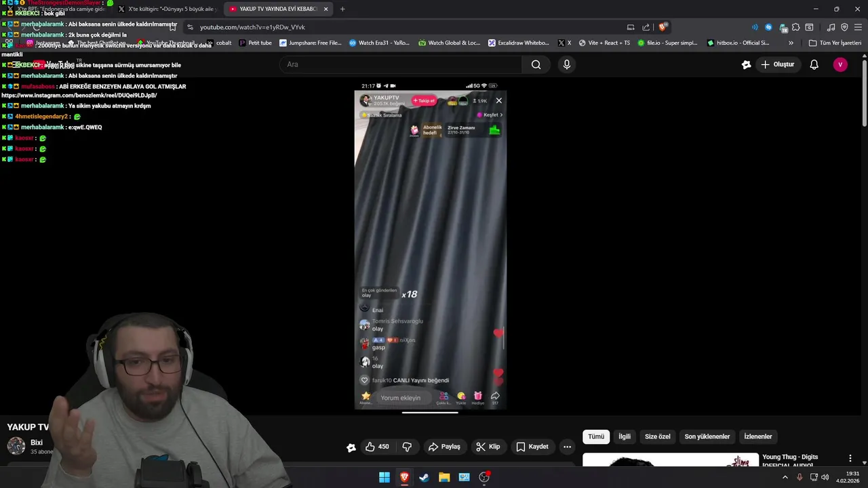Open Excalidraw Whiteboard bookmark
Viewport: 868px width, 488px height.
519,43
